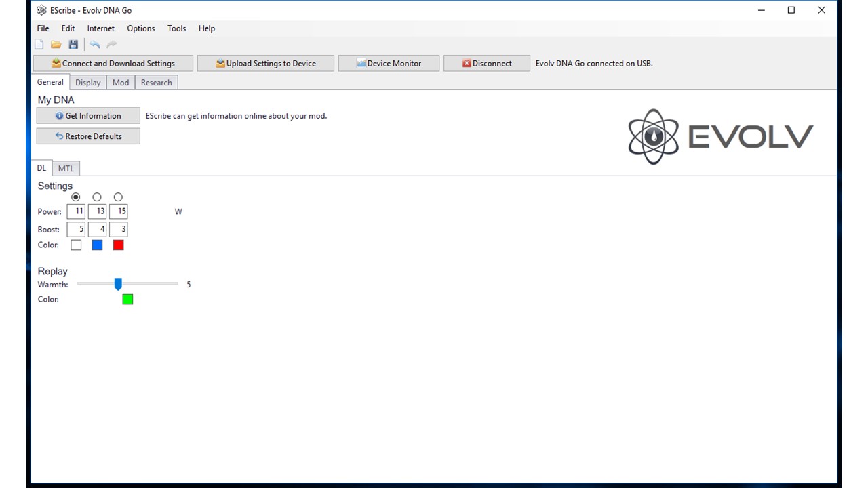Open the Options menu

click(x=141, y=28)
